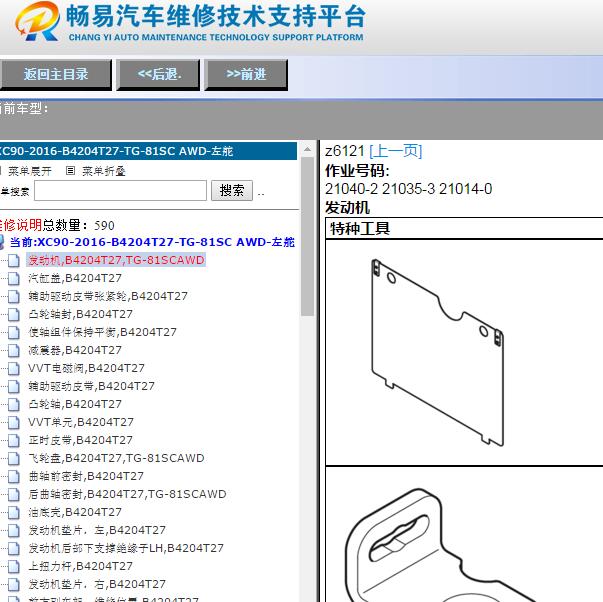The height and width of the screenshot is (602, 603).
Task: Focus the menu search input field
Action: [120, 190]
